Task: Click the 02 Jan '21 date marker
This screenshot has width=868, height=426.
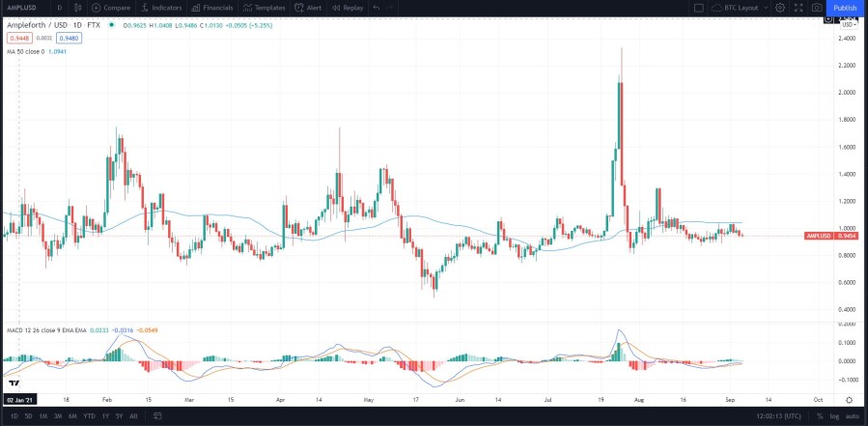Action: tap(20, 399)
